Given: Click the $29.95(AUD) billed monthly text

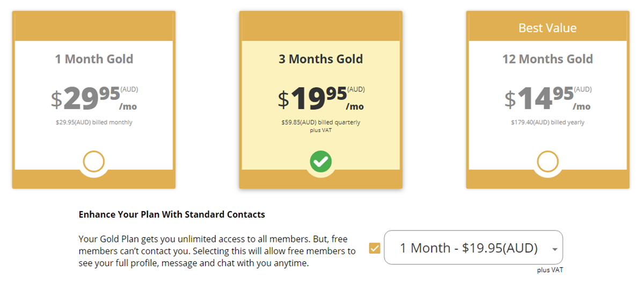Looking at the screenshot, I should click(94, 123).
